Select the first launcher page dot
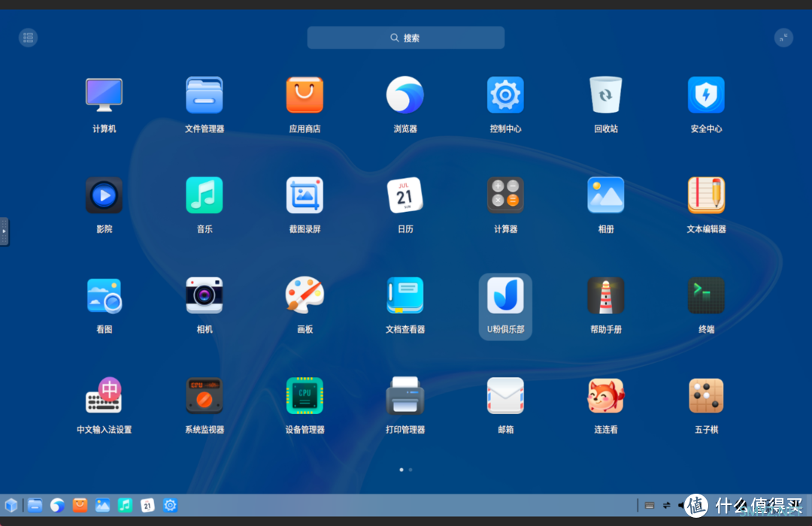 (401, 470)
